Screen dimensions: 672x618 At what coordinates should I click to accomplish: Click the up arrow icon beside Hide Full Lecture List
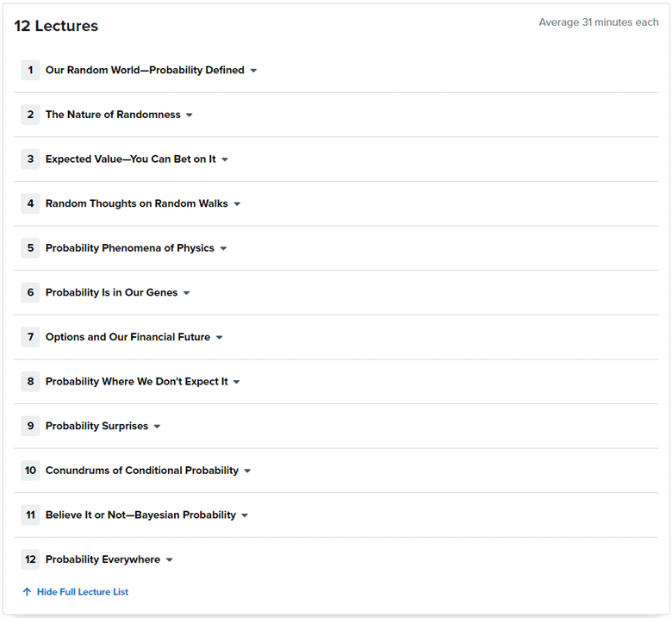[27, 592]
